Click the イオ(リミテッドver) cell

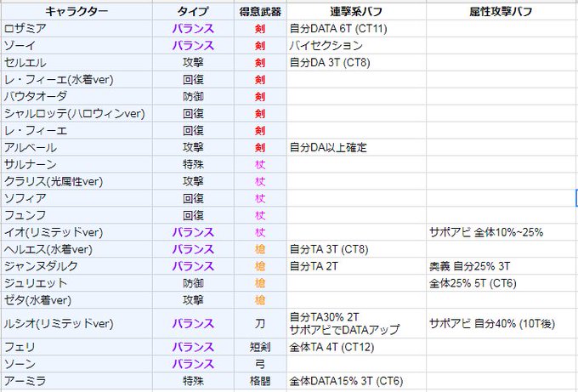point(76,232)
